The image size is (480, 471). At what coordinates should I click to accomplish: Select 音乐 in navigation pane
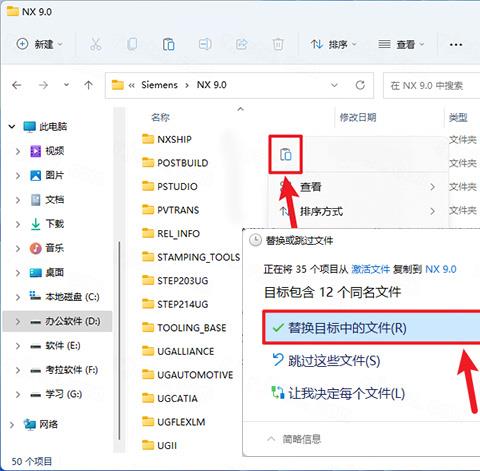(x=55, y=248)
